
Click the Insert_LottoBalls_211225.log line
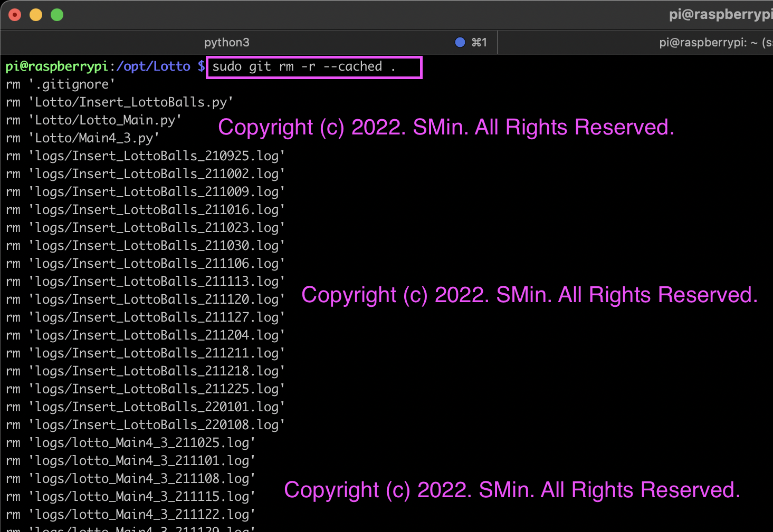pyautogui.click(x=145, y=389)
